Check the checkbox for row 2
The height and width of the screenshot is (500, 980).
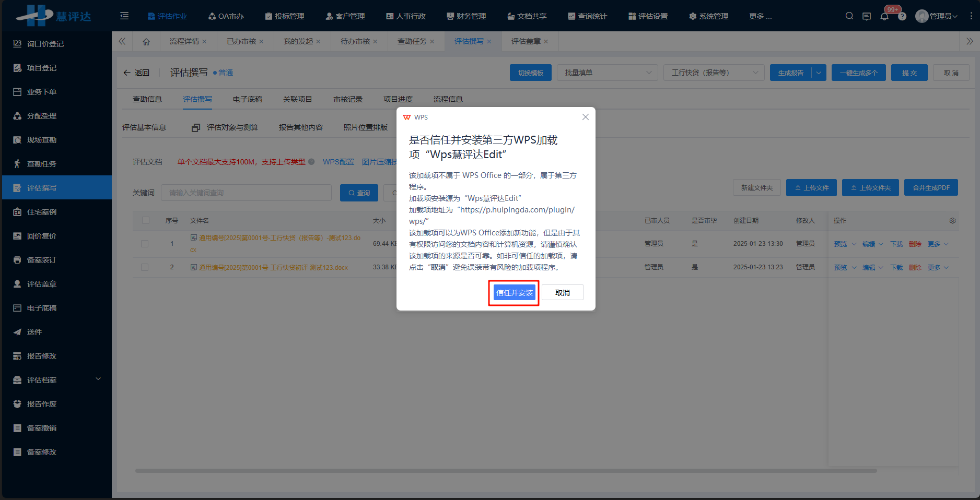click(145, 267)
